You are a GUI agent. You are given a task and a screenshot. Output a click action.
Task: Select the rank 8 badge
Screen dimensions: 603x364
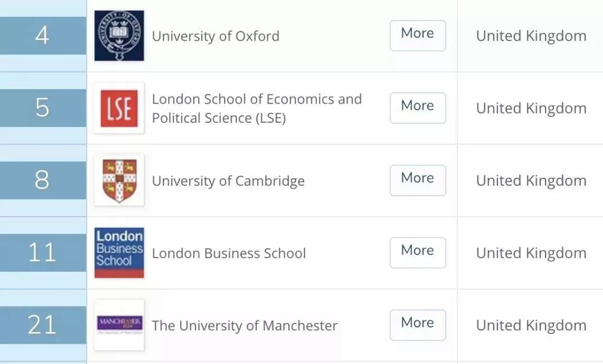coord(43,180)
